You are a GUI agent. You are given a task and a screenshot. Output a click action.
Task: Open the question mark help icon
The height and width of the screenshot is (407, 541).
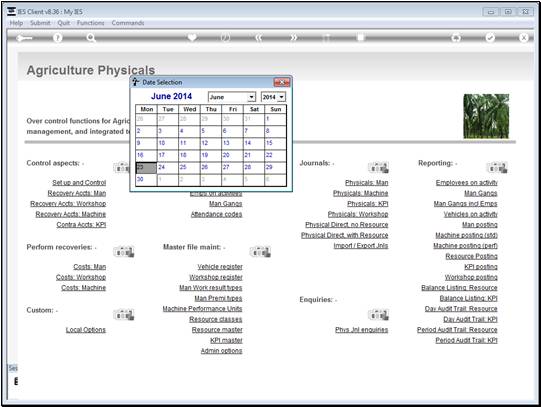(58, 37)
